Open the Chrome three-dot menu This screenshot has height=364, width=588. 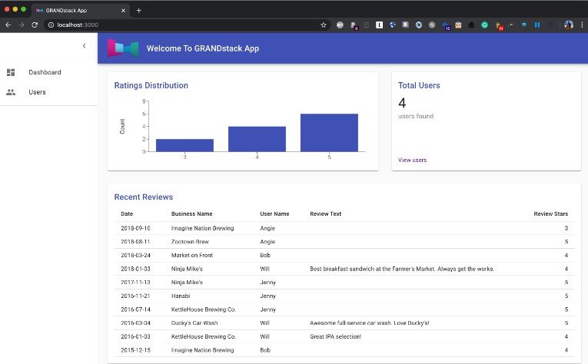tap(581, 25)
